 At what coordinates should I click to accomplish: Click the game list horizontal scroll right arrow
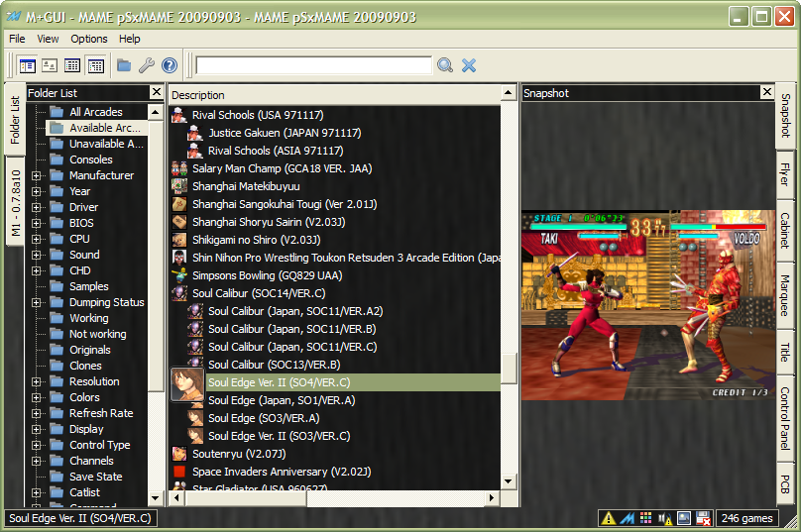click(x=492, y=497)
